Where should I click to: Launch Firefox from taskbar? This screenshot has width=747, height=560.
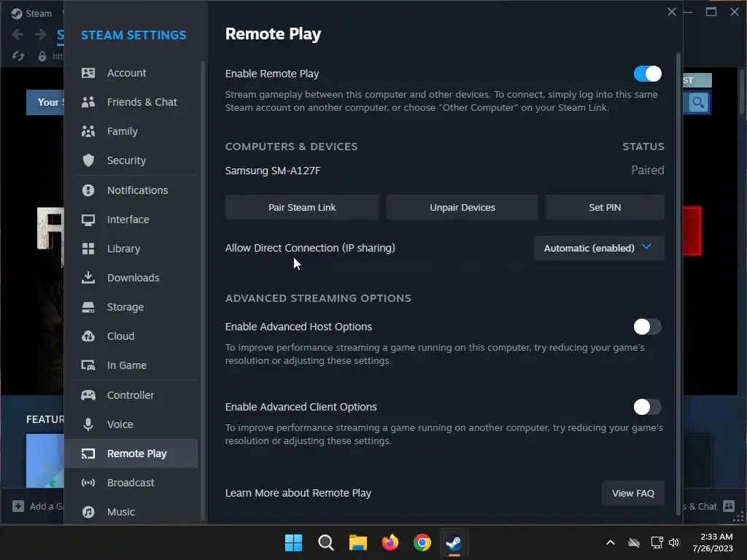click(390, 542)
